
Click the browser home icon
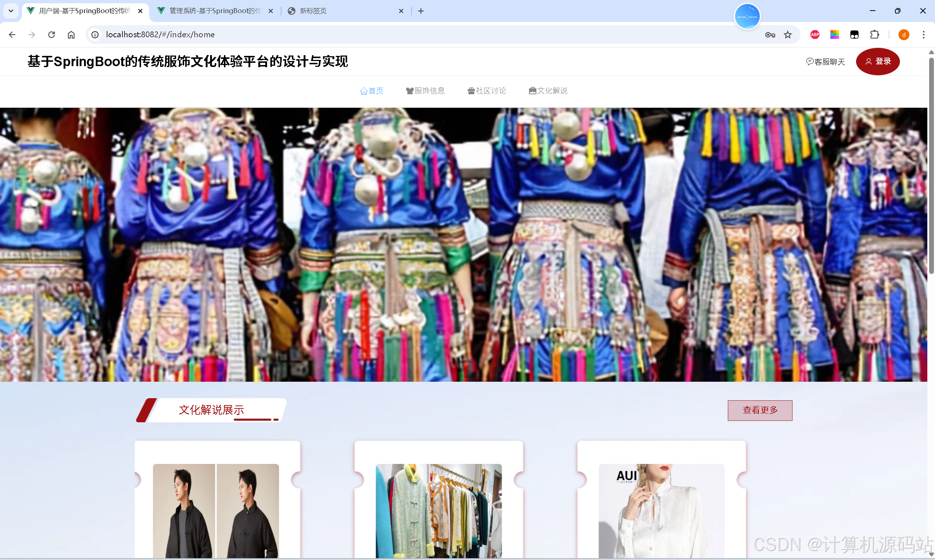coord(71,35)
